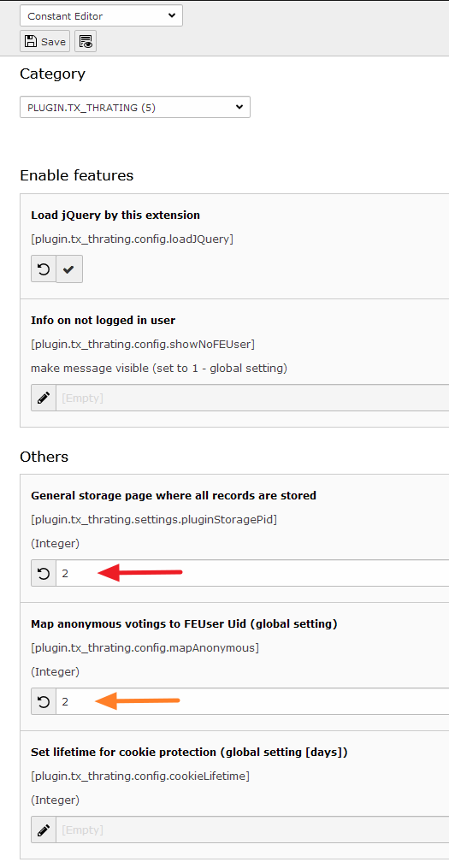Select the empty cookieLifetime value field
Image resolution: width=449 pixels, height=868 pixels.
click(x=252, y=830)
